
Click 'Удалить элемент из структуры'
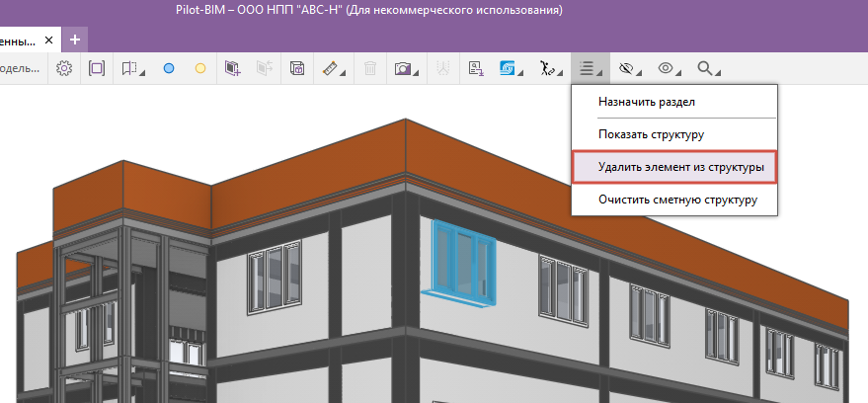tap(674, 167)
